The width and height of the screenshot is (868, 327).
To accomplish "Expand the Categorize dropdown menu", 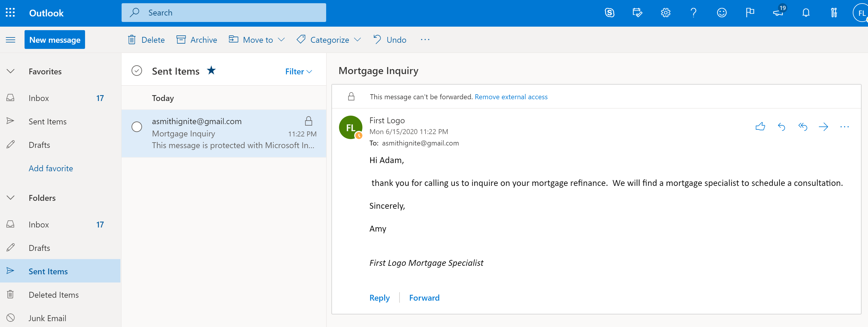I will pyautogui.click(x=359, y=39).
